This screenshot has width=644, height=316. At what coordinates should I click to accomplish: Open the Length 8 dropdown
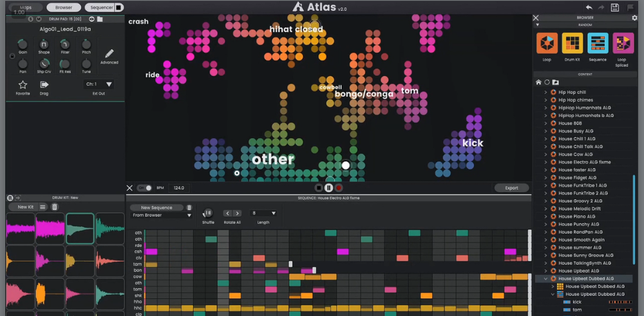[263, 213]
